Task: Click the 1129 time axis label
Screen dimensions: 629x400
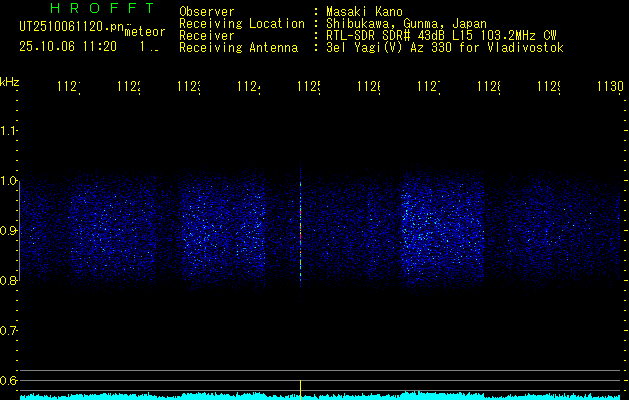Action: 549,86
